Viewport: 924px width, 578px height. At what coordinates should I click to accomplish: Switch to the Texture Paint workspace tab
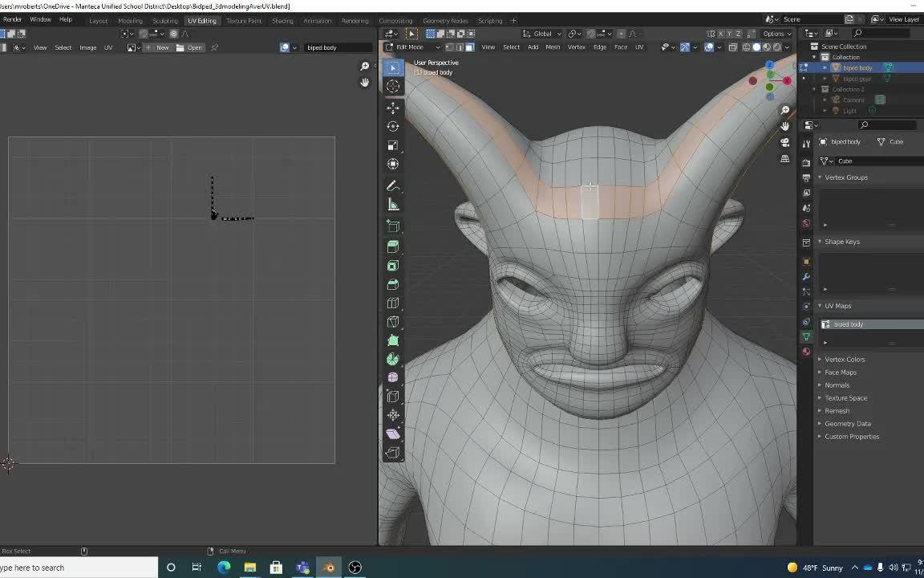tap(244, 20)
